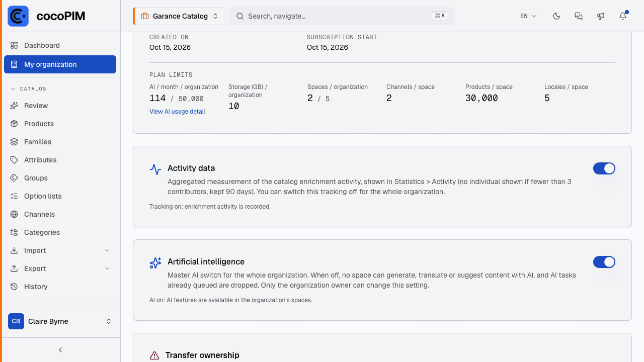Viewport: 644px width, 362px height.
Task: Click the Review sparkle icon
Action: pos(14,106)
